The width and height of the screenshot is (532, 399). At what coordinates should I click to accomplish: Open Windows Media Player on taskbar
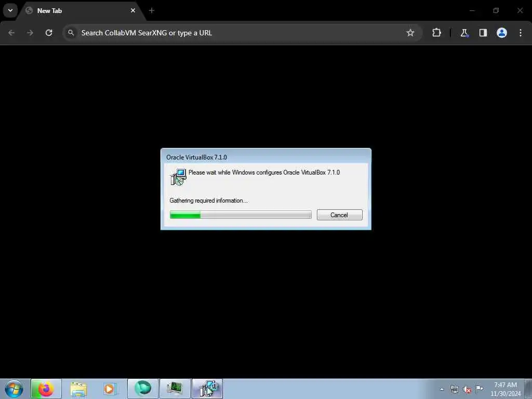(x=110, y=389)
